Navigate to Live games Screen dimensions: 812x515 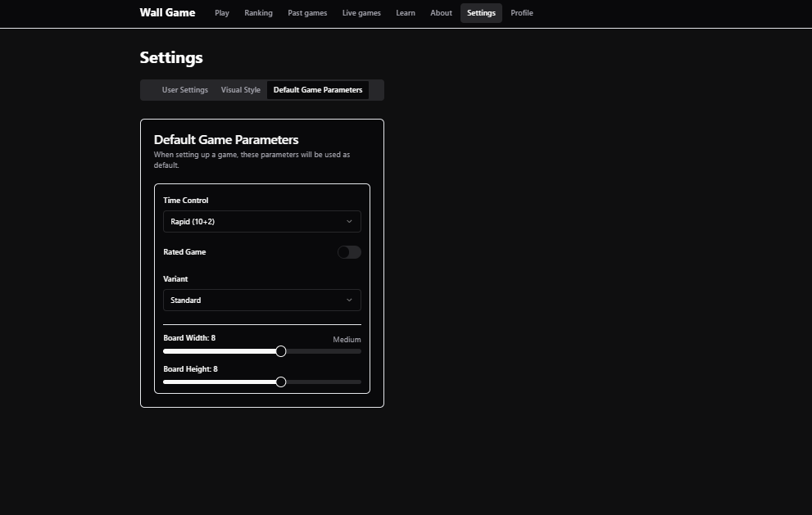pyautogui.click(x=361, y=13)
